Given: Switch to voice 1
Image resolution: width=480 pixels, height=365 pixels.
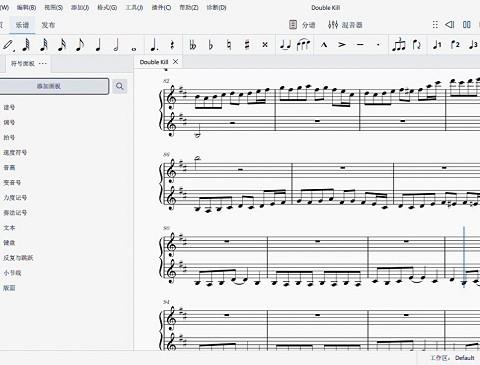Looking at the screenshot, I should pos(437,45).
